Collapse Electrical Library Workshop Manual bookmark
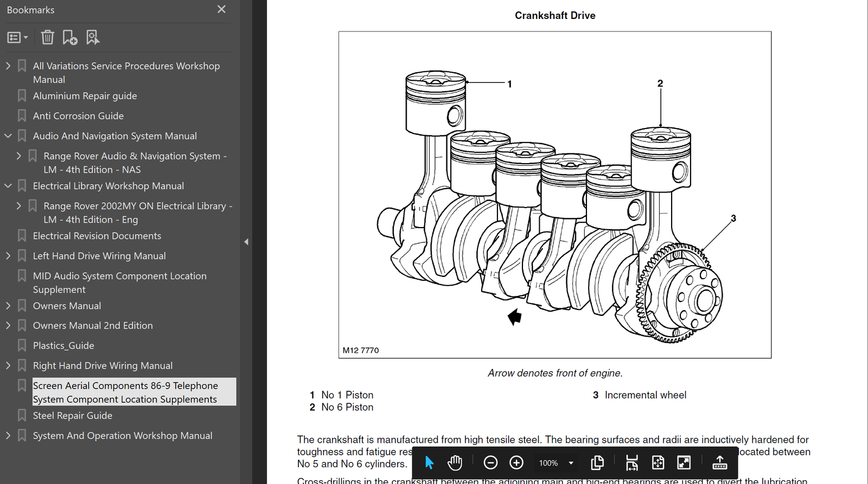 [8, 186]
